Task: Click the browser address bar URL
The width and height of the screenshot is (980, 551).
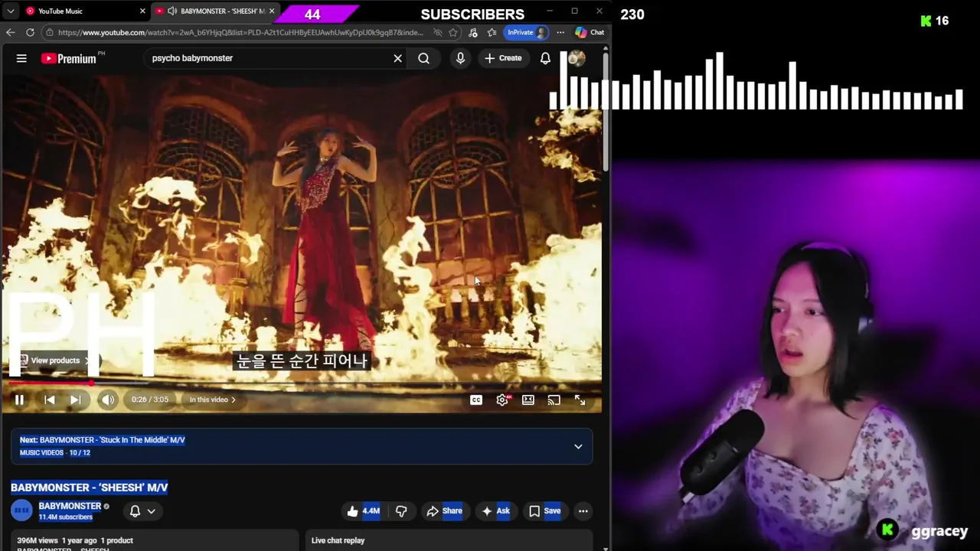Action: 240,32
